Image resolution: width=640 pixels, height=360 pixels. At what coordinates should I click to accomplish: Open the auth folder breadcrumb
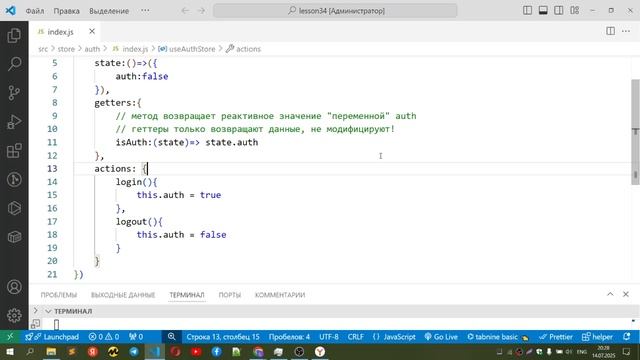tap(92, 49)
